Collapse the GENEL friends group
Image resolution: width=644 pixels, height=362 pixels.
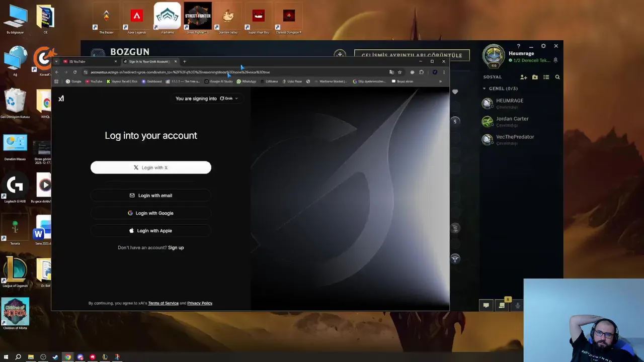(x=485, y=88)
